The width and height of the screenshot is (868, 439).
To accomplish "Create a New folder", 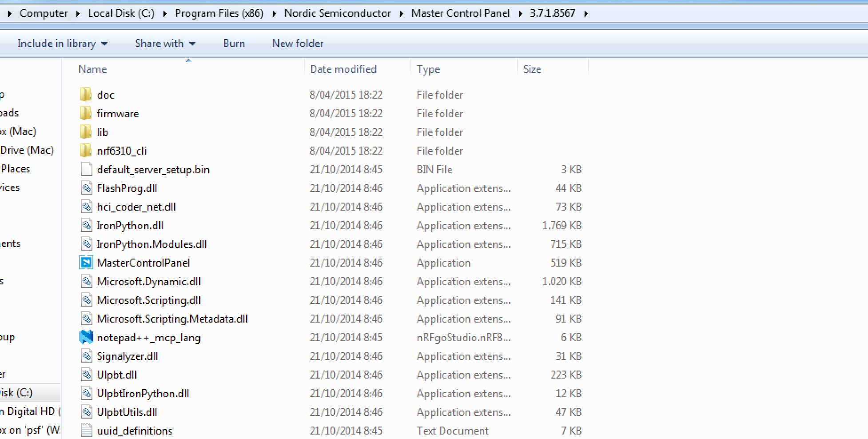I will (298, 44).
